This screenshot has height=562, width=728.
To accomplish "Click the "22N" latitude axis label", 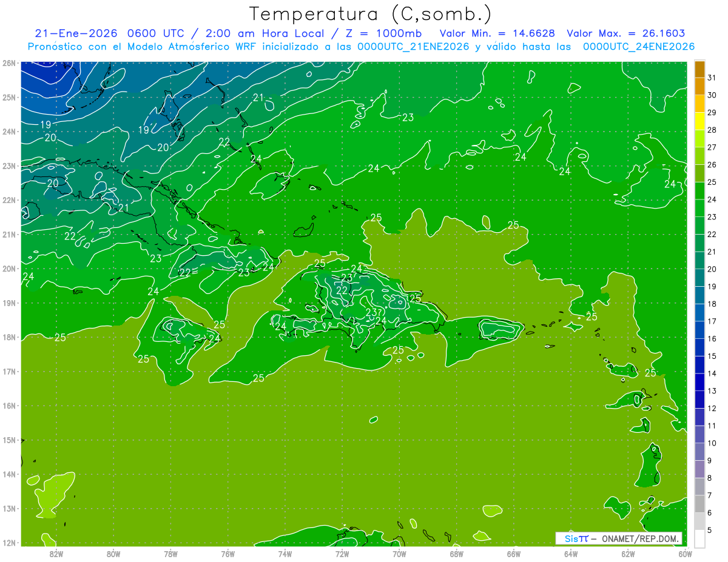I will (x=8, y=200).
